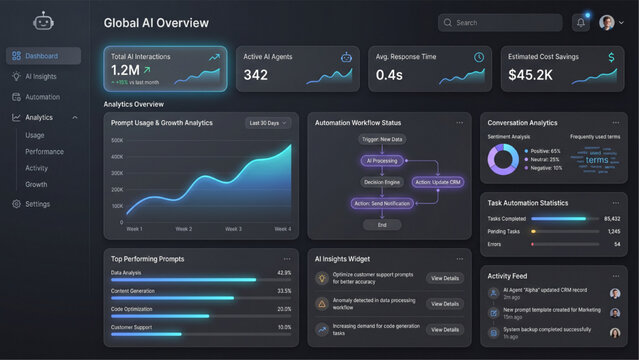Click warning triangle icon for anomaly

tap(322, 304)
